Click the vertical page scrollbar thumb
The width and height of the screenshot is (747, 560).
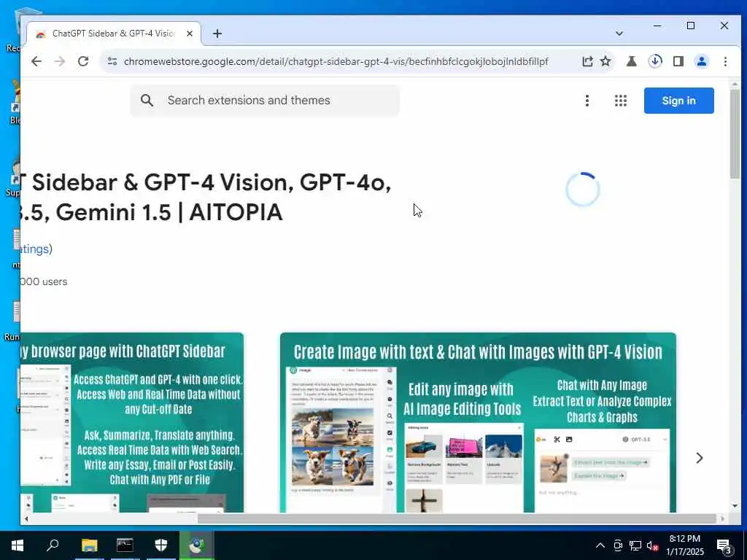[x=735, y=133]
